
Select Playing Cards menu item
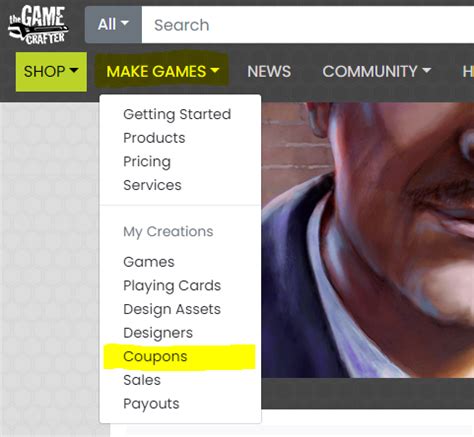tap(172, 286)
